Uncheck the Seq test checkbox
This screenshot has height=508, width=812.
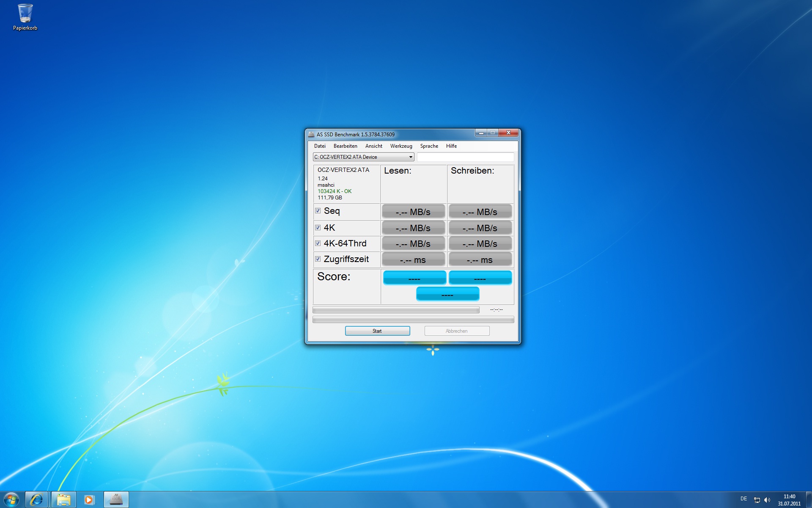[x=318, y=211]
